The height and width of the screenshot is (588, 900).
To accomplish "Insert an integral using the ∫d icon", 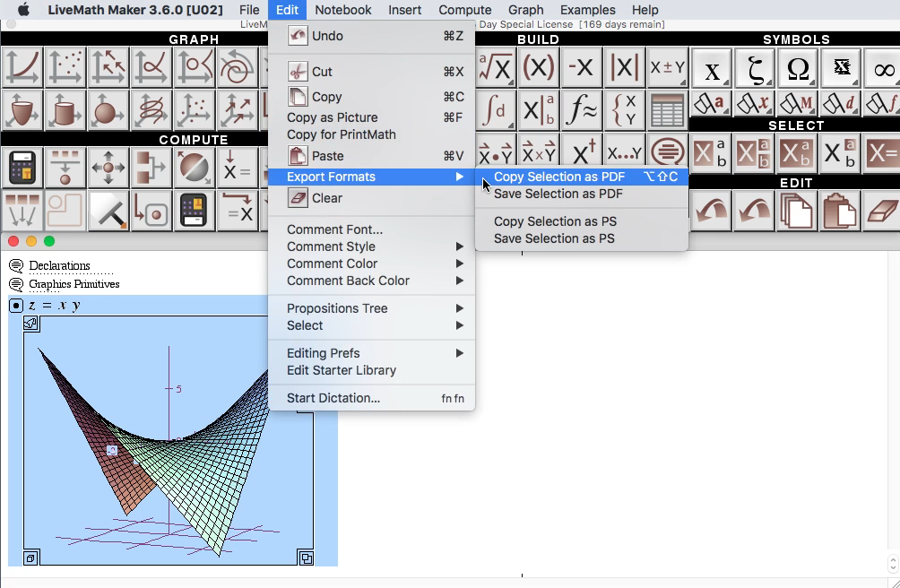I will coord(495,111).
